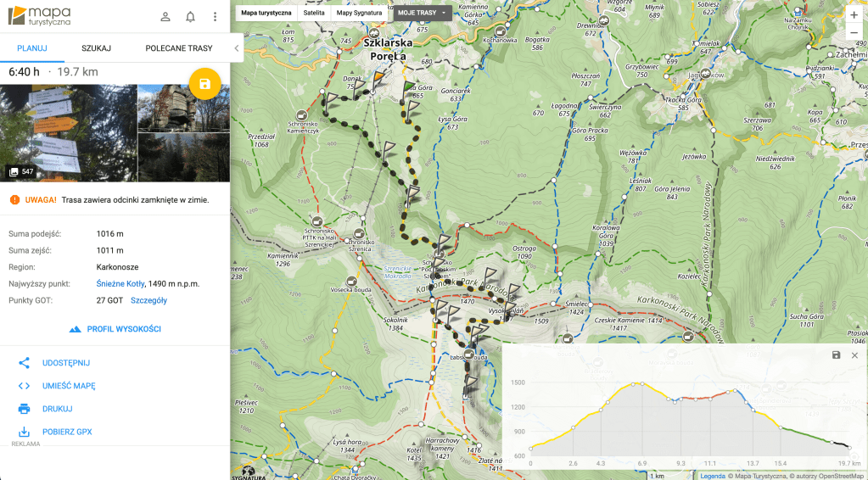The width and height of the screenshot is (868, 480).
Task: Open the three-dot more options menu
Action: click(215, 17)
